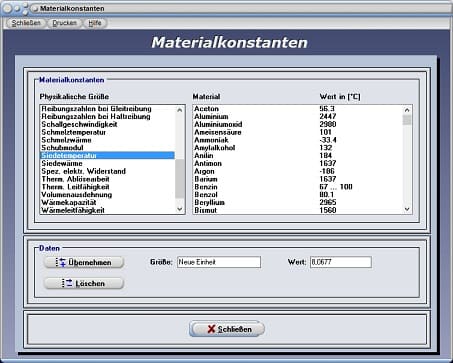Select Benzin material row
Screen dimensions: 453x363
[x=298, y=187]
